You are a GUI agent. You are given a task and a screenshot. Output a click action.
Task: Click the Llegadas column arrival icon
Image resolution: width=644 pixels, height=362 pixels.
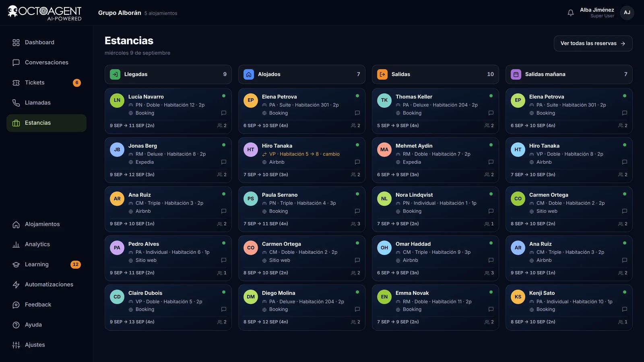pos(115,74)
